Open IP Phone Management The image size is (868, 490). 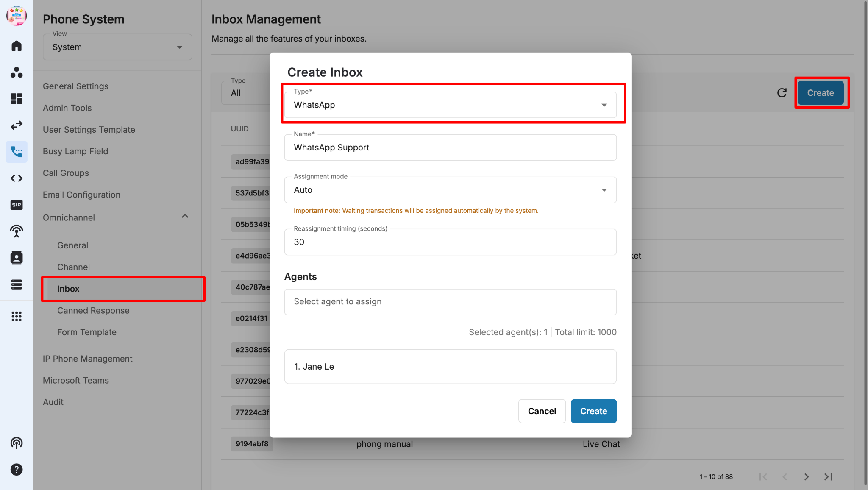point(87,359)
